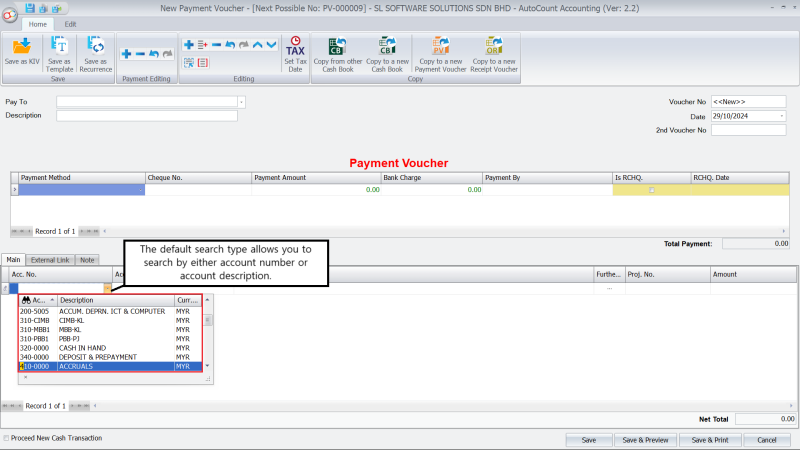Click the Cheque No. cell

[x=198, y=190]
